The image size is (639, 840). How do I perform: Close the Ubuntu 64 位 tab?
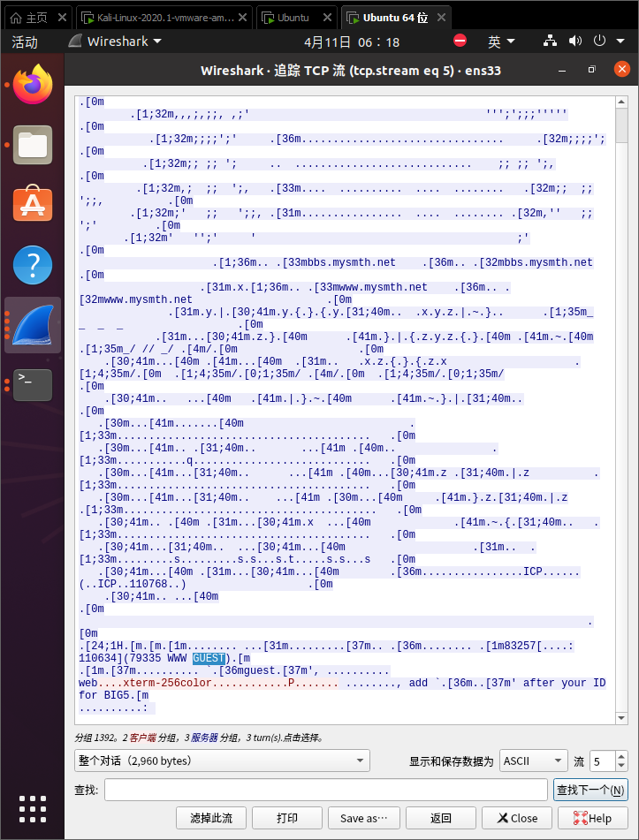coord(441,18)
